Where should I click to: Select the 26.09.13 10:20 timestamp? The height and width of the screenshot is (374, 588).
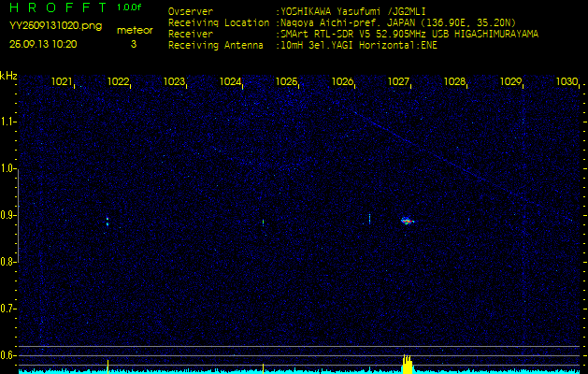click(43, 44)
